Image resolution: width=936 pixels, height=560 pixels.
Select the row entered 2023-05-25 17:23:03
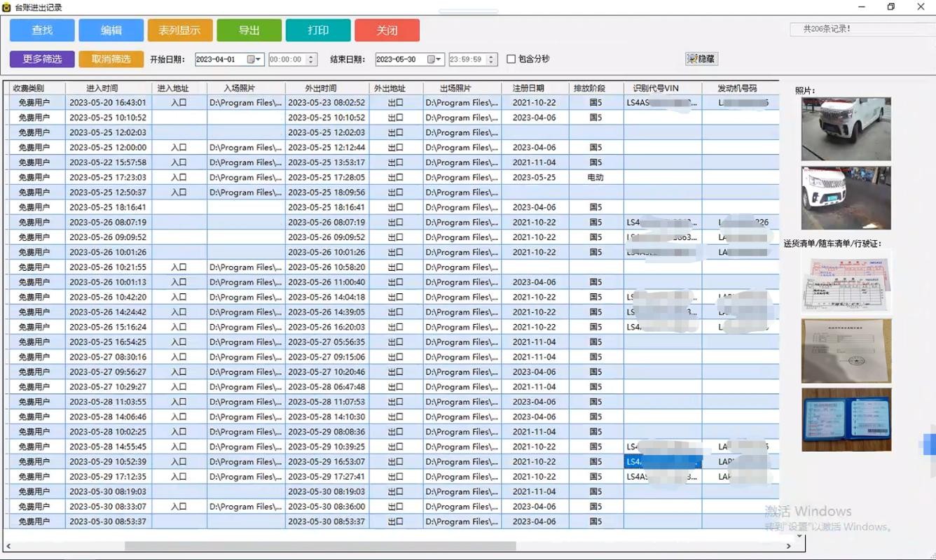point(108,178)
